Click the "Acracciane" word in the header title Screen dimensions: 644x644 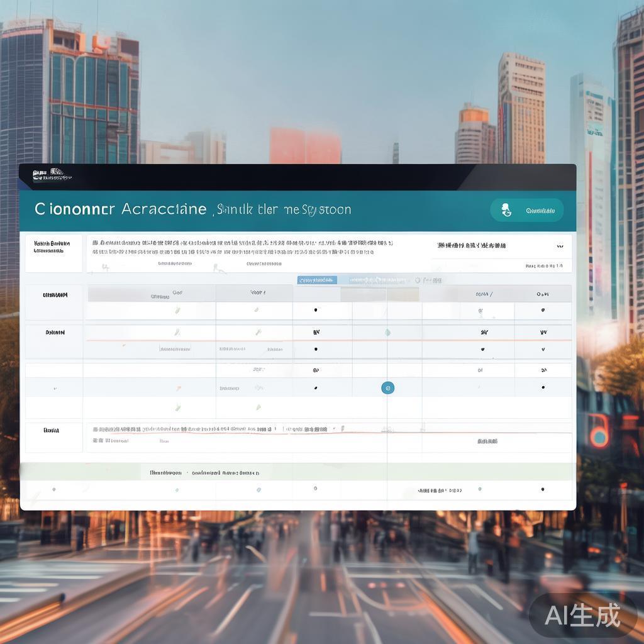tap(164, 209)
